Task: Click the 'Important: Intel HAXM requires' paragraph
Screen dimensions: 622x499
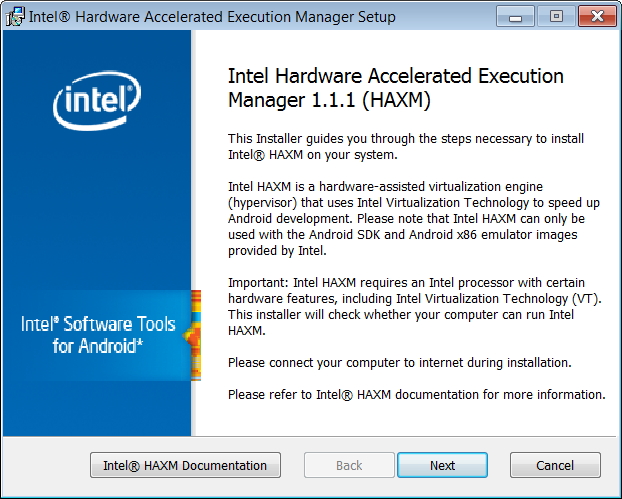Action: click(415, 307)
